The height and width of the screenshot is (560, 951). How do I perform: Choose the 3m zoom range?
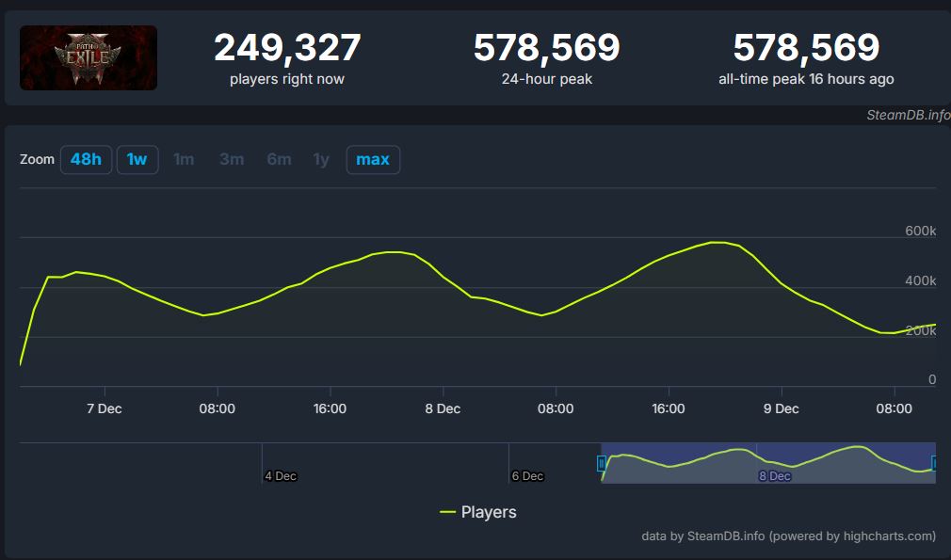tap(232, 159)
